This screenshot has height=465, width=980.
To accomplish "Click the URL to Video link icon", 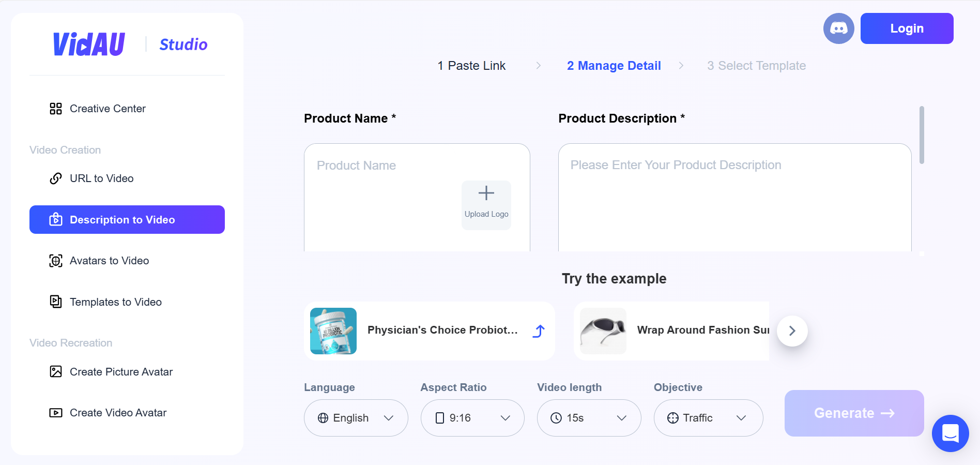I will coord(56,178).
